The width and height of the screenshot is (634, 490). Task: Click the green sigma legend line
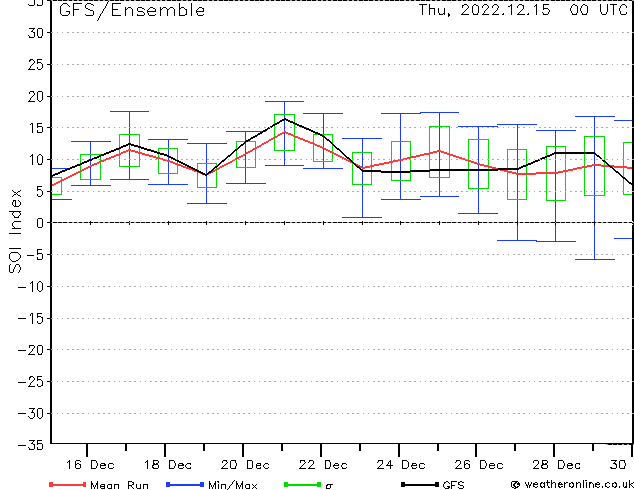point(302,484)
